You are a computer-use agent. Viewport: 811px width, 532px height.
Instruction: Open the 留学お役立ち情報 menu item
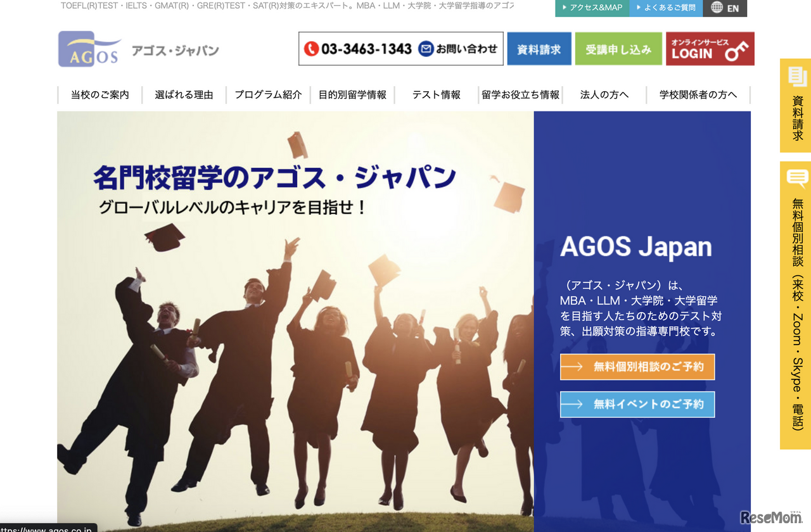521,94
